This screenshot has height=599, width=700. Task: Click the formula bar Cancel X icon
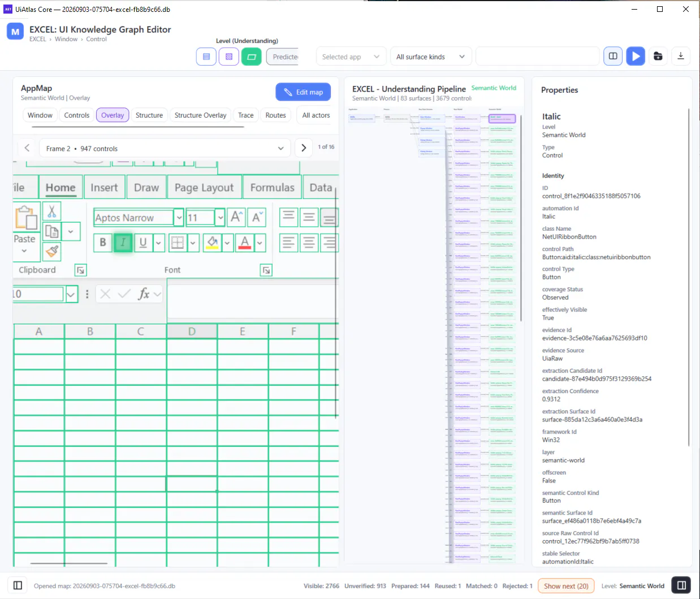(x=105, y=294)
